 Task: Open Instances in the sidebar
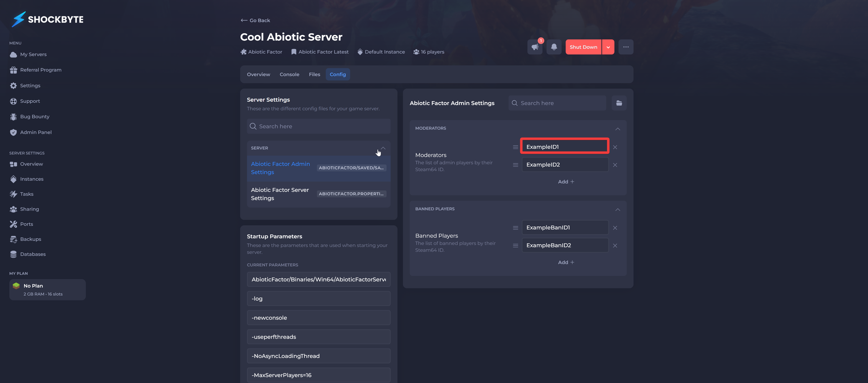(x=27, y=179)
